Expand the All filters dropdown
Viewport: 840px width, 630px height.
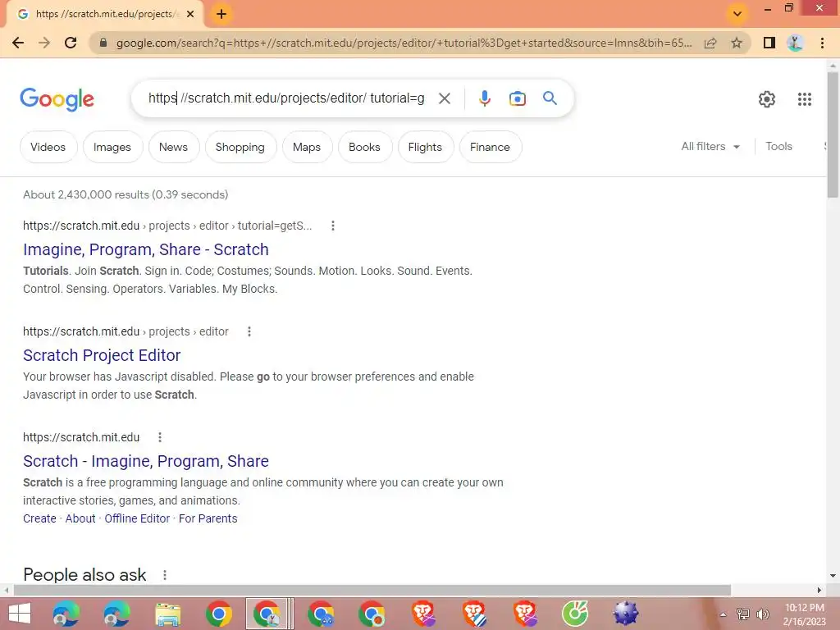[x=710, y=146]
